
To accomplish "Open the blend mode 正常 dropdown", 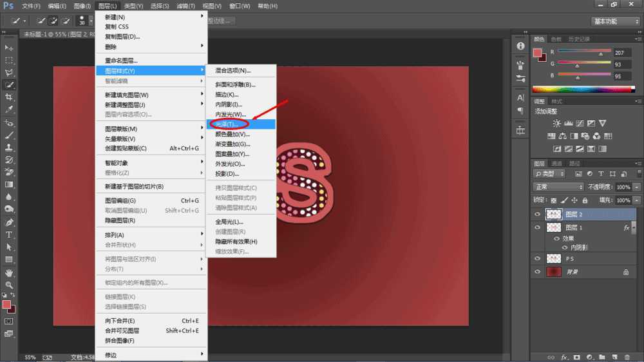I will [x=558, y=187].
